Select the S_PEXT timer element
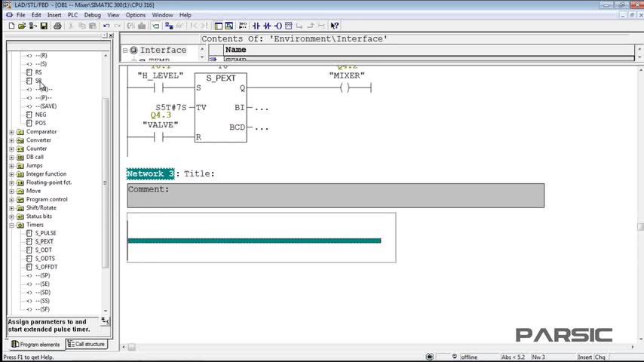 (x=44, y=241)
